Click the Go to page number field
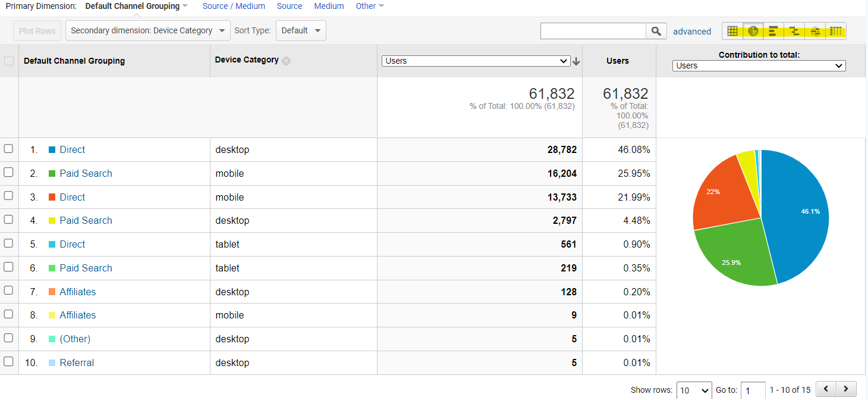The image size is (868, 400). coord(753,390)
